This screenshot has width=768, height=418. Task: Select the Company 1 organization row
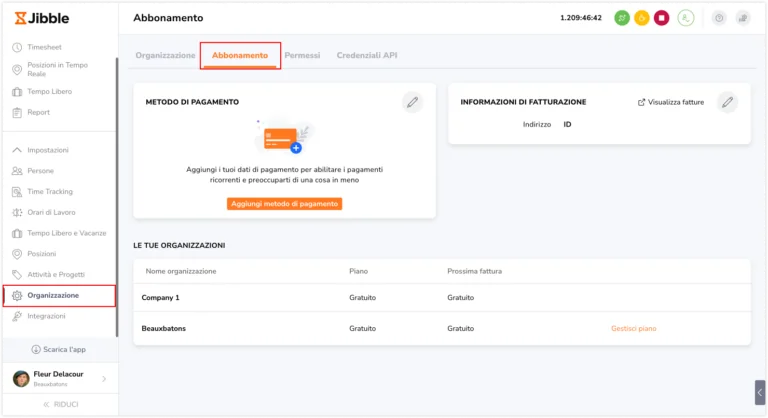(x=160, y=297)
